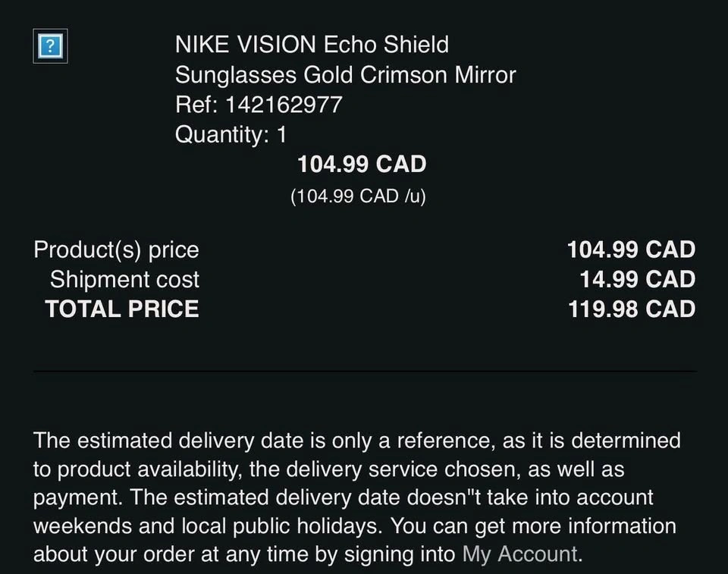Click the broken product image placeholder icon
Screen dimensions: 728x574
click(51, 46)
